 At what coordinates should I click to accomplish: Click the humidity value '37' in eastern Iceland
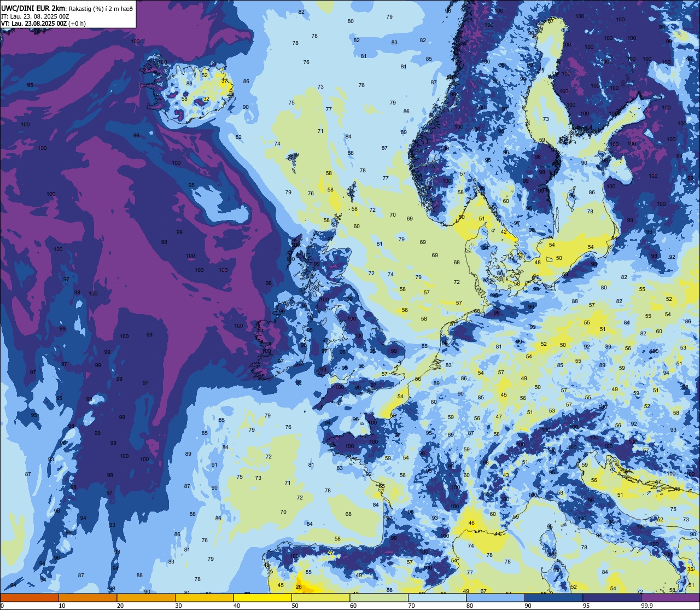click(x=224, y=80)
